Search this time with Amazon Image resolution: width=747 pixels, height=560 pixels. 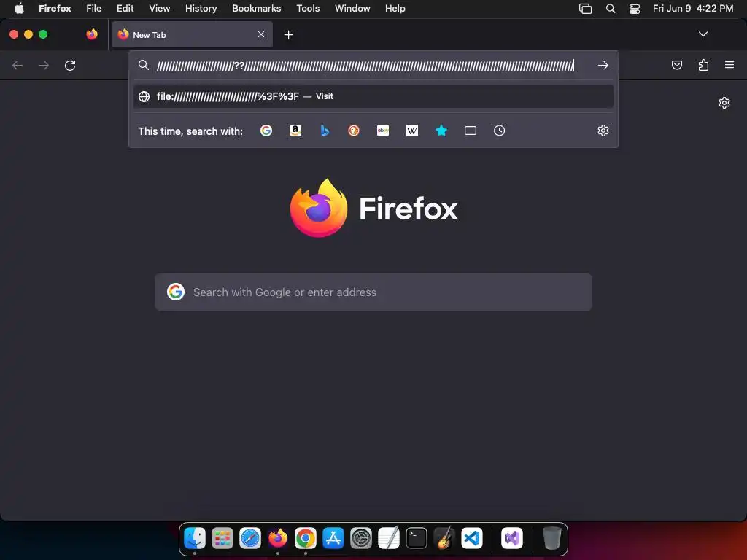(295, 131)
